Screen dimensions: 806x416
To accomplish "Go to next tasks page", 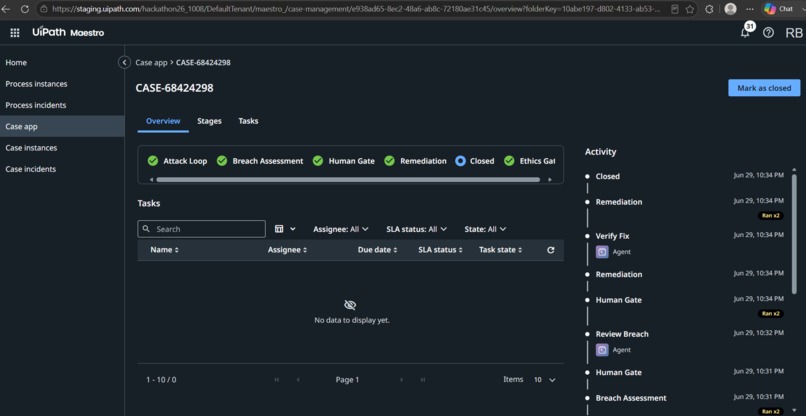I will tap(401, 379).
